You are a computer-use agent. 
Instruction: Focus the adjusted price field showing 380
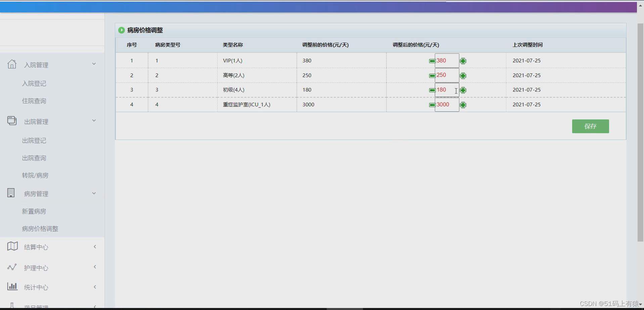tap(447, 61)
